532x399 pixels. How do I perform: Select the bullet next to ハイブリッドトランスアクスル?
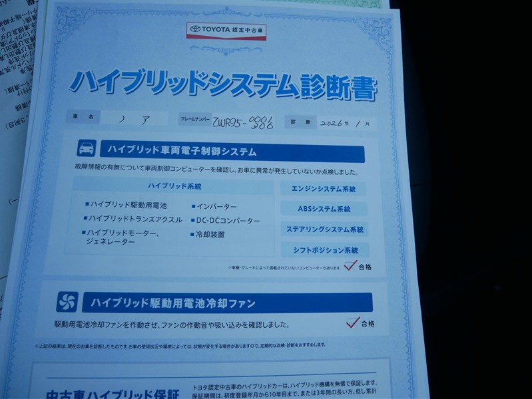[86, 218]
